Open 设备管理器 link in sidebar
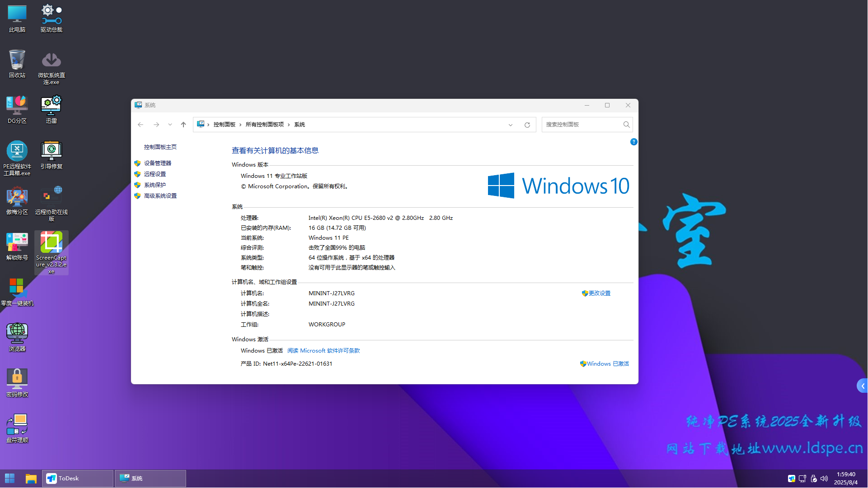Viewport: 868px width, 488px height. tap(157, 163)
